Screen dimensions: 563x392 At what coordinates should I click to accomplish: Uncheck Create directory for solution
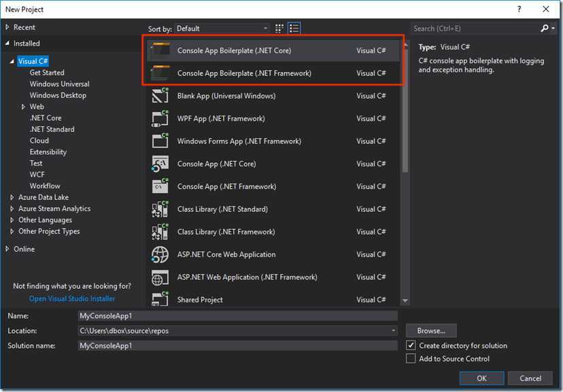(x=411, y=345)
